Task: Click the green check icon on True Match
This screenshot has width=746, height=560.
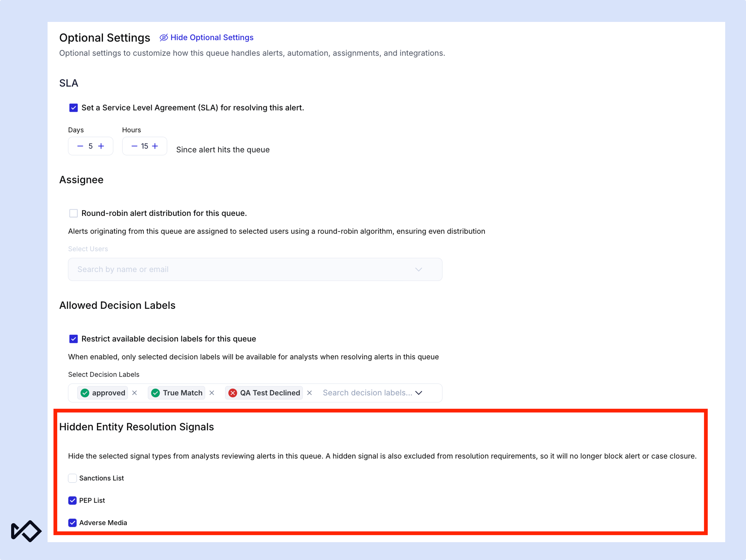Action: pos(156,393)
